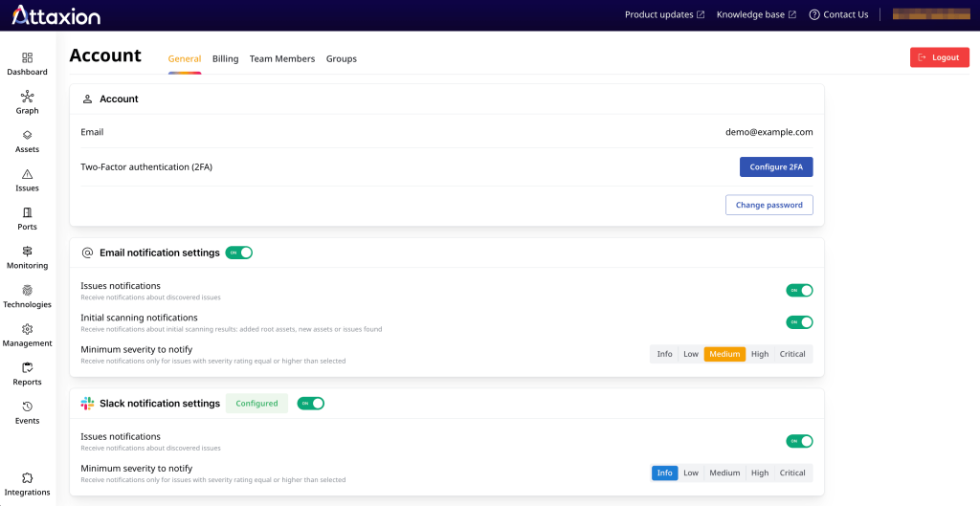Click the Two-Factor authentication (2FA) label
Viewport: 980px width, 506px height.
146,166
